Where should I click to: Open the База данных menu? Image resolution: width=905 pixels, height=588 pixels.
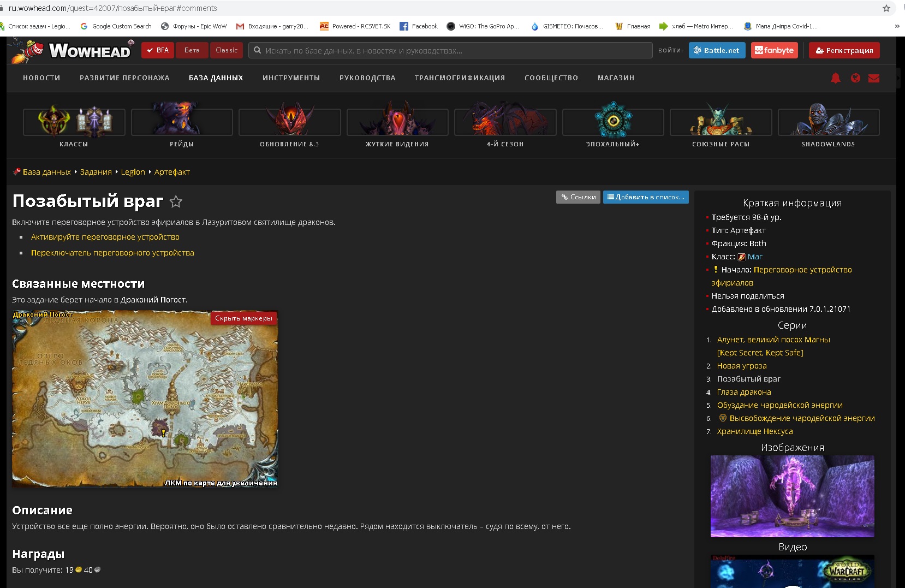[x=216, y=78]
